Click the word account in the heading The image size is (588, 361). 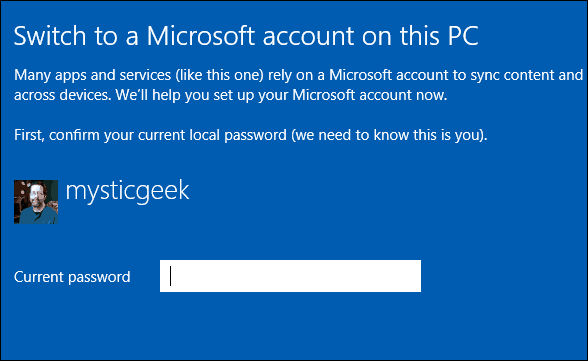308,36
